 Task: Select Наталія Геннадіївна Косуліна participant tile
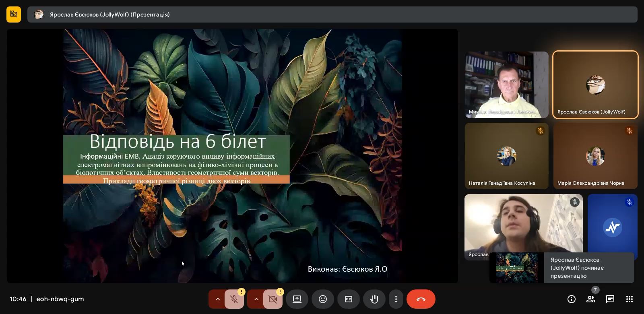(x=506, y=156)
